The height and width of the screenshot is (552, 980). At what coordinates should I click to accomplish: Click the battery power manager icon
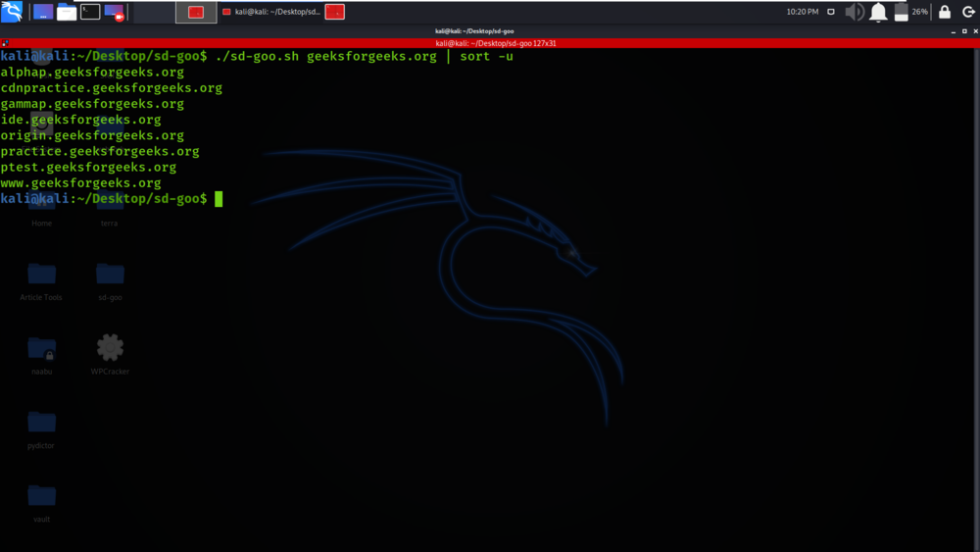click(x=902, y=12)
